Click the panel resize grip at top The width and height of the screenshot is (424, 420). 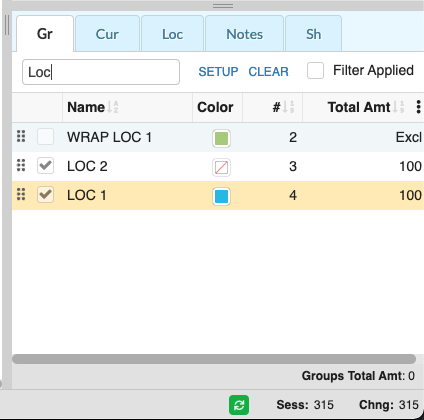[223, 6]
